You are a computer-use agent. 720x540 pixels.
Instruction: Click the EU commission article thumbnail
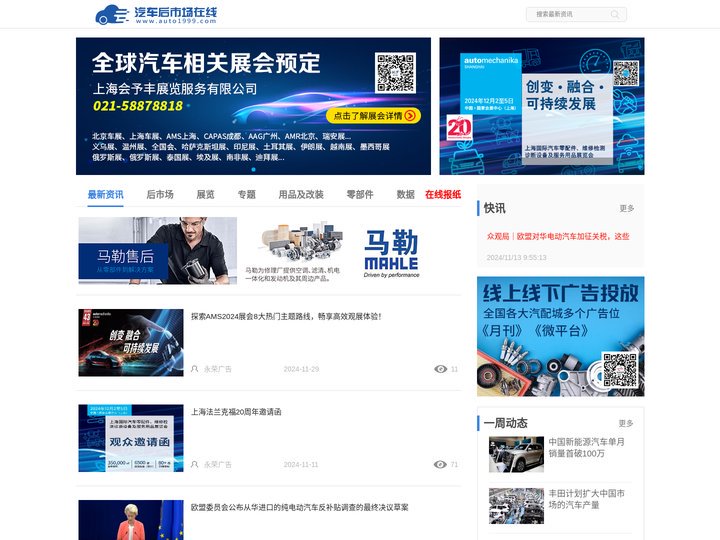(131, 520)
